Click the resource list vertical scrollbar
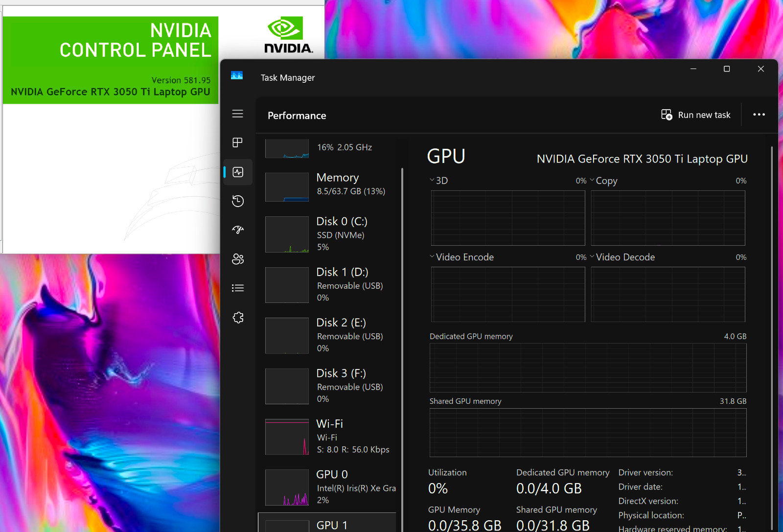The height and width of the screenshot is (532, 783). point(402,350)
